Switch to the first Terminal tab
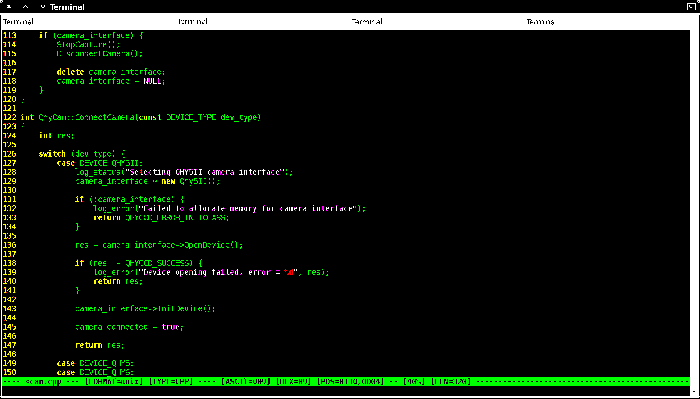700x399 pixels. [18, 21]
